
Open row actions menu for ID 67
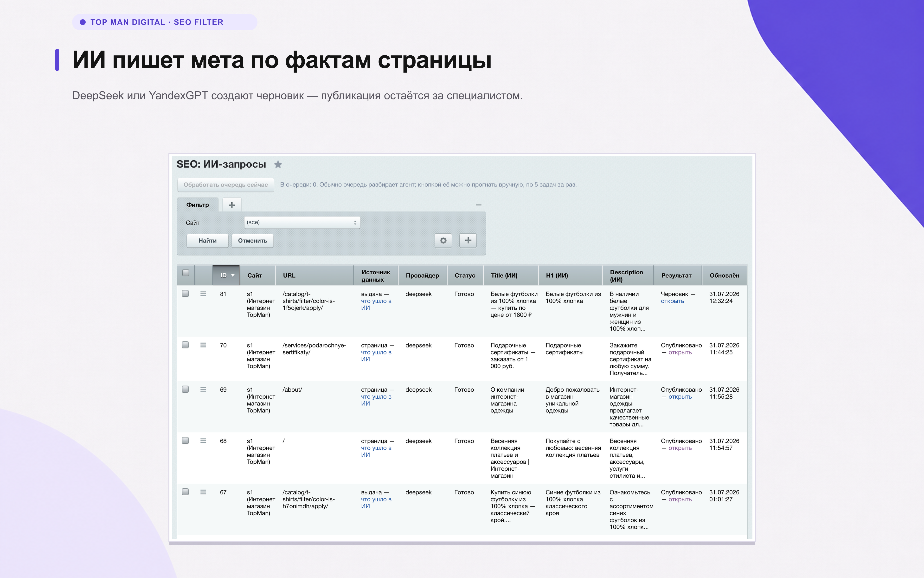click(x=203, y=492)
